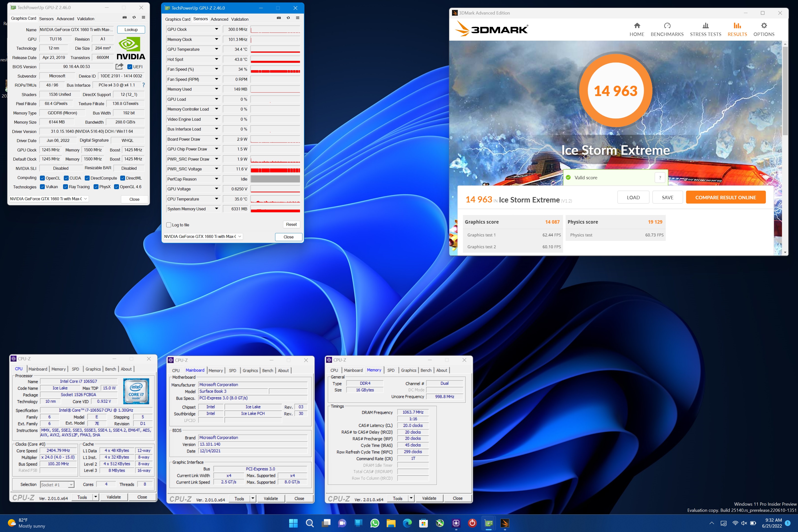The width and height of the screenshot is (798, 532).
Task: Click the PWR_SRC Voltage sensor graph
Action: point(275,169)
